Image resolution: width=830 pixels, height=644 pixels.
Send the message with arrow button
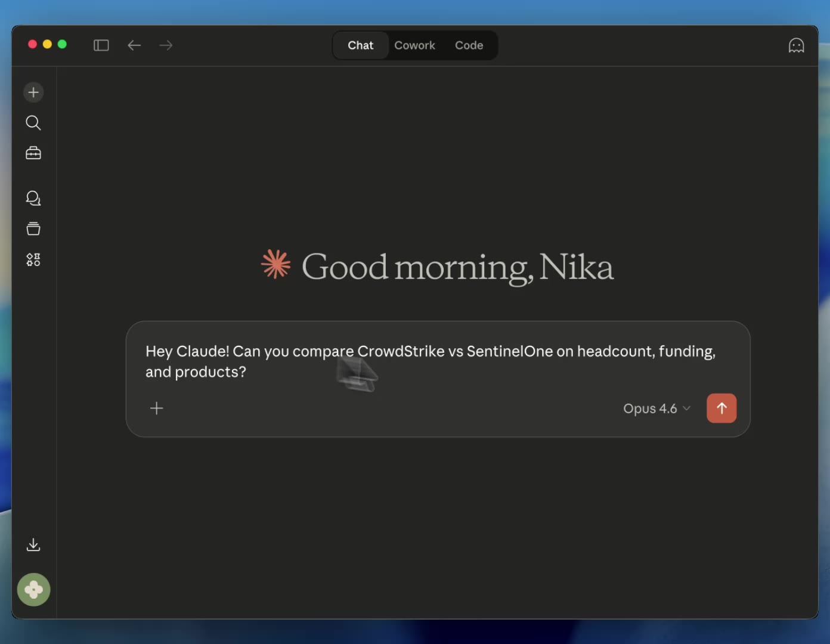pyautogui.click(x=721, y=408)
